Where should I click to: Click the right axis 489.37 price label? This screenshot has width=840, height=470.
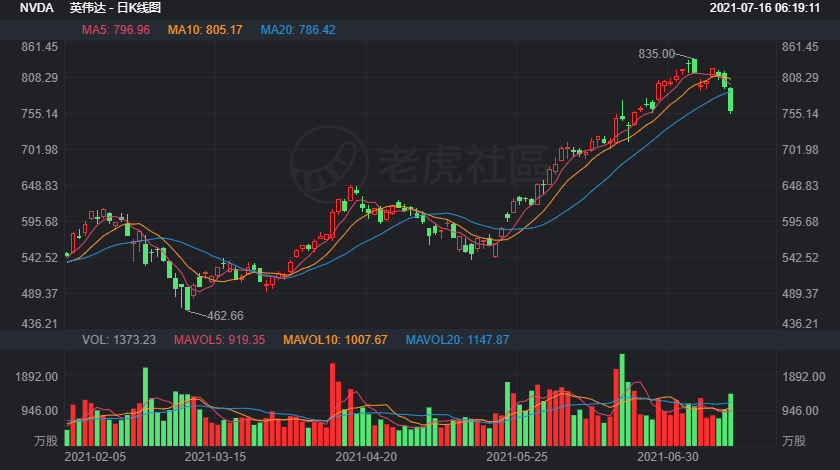(800, 293)
